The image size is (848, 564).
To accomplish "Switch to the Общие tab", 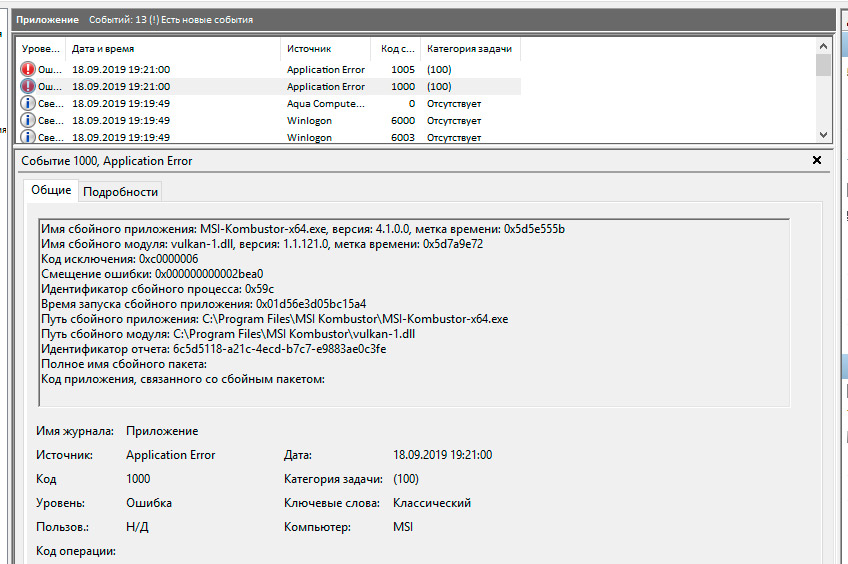I will tap(51, 190).
